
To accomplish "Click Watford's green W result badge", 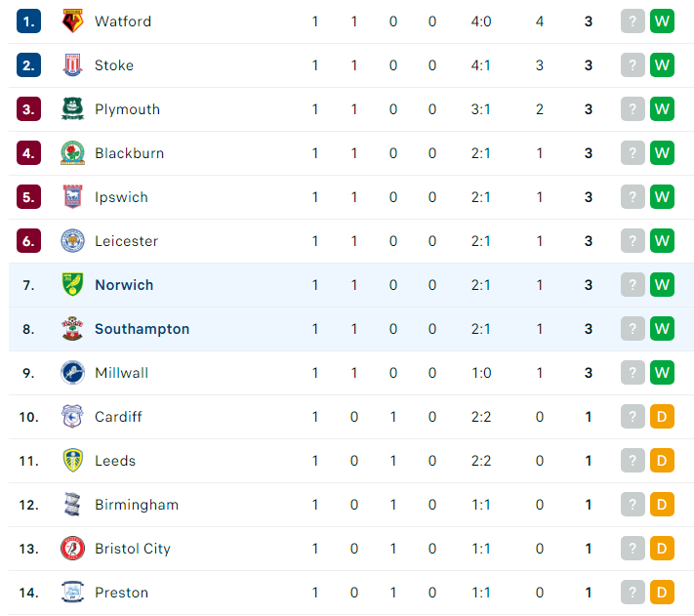I will pos(662,21).
